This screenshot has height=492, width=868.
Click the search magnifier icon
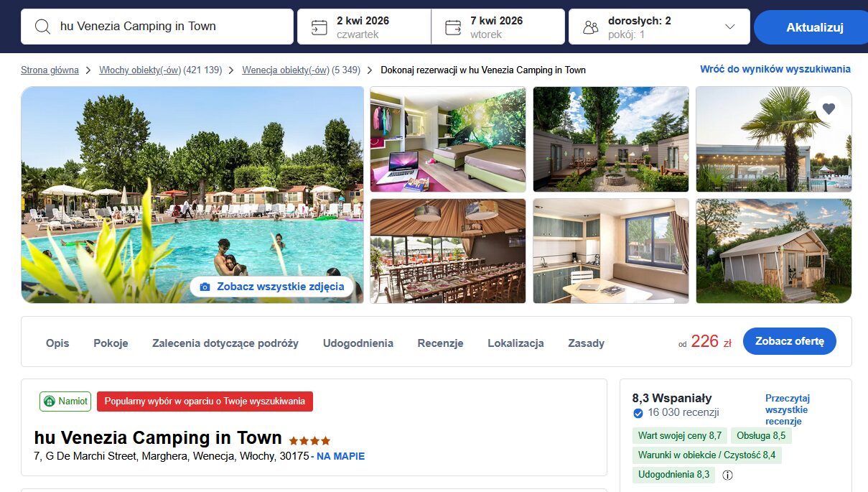43,27
